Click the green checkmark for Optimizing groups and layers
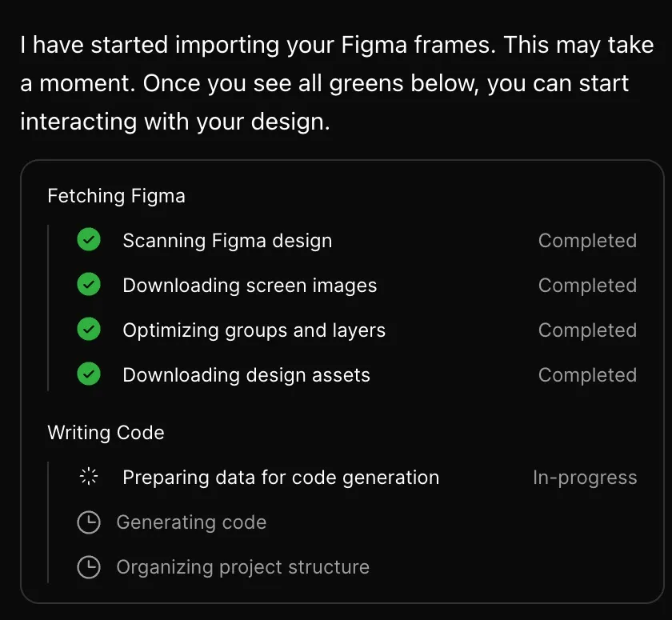The width and height of the screenshot is (672, 620). 89,329
